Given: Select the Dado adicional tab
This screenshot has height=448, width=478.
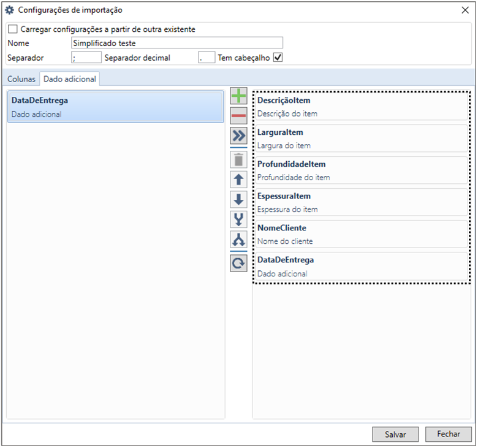Looking at the screenshot, I should tap(70, 79).
